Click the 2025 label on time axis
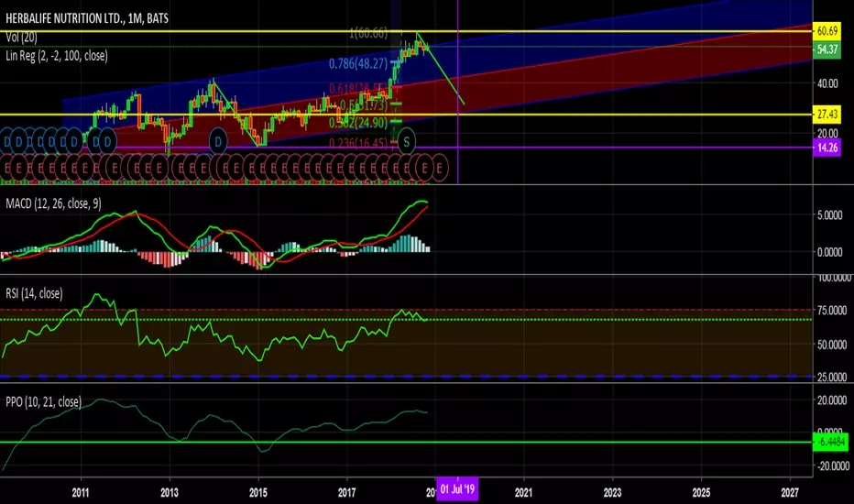 point(701,493)
